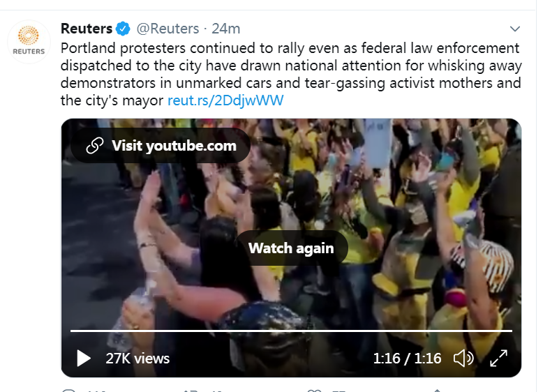Mute the video with the speaker icon
Screen dimensions: 543x392
[463, 359]
